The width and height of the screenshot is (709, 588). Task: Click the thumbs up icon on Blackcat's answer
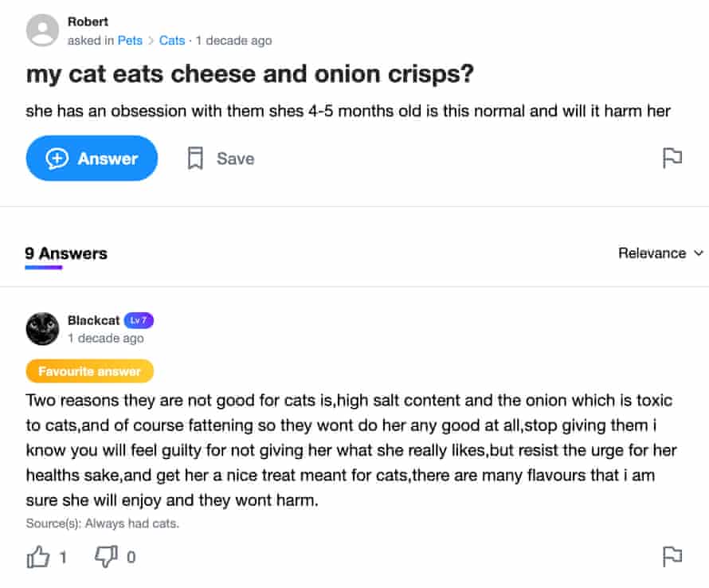click(38, 557)
